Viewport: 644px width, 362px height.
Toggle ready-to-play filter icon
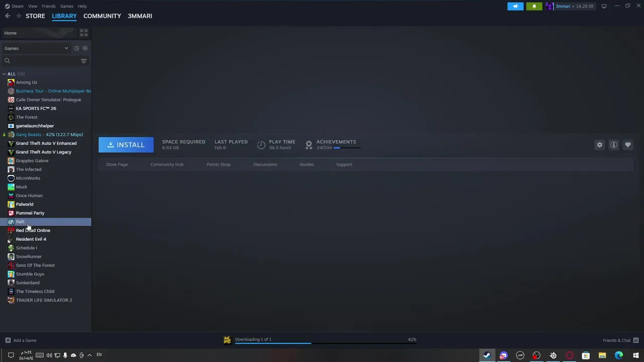85,48
